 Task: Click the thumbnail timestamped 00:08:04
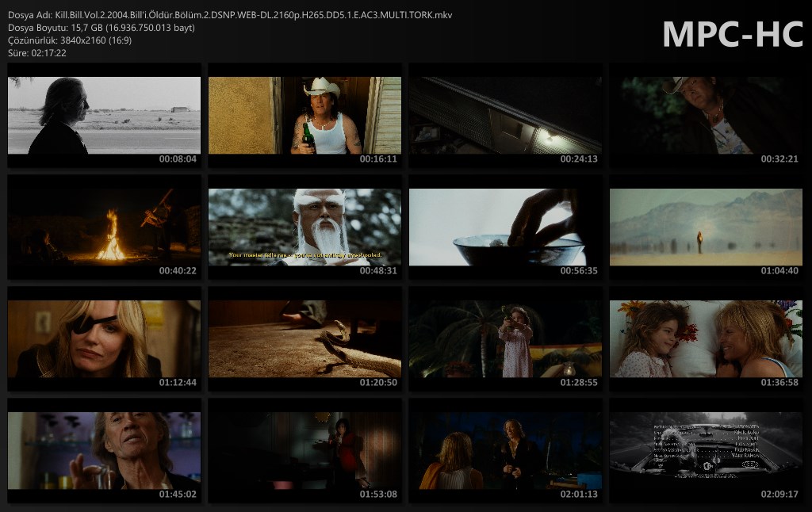pos(104,116)
